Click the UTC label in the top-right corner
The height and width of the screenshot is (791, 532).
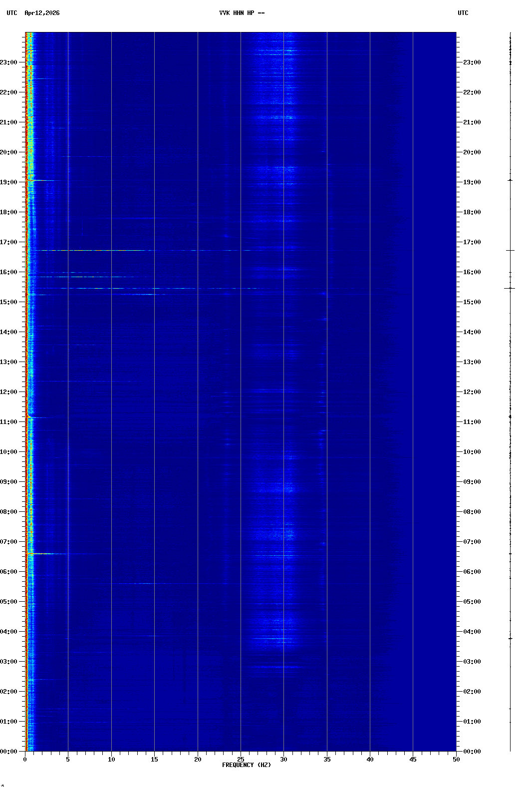(x=463, y=13)
